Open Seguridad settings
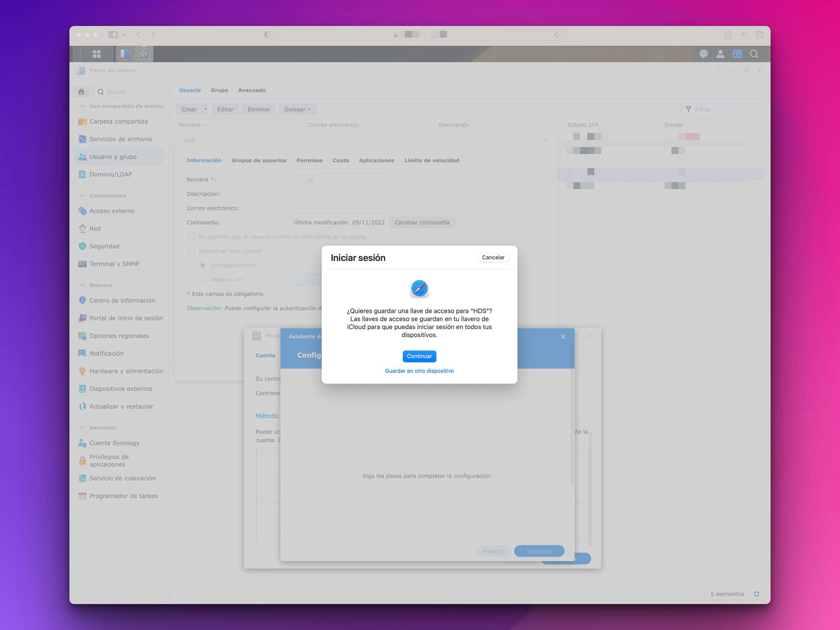The image size is (840, 630). click(x=118, y=246)
